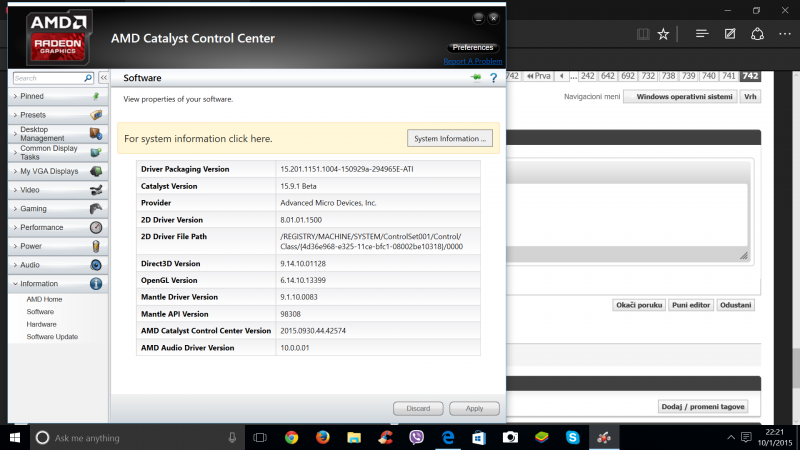Go to forum page 741
The height and width of the screenshot is (450, 800).
tap(729, 76)
